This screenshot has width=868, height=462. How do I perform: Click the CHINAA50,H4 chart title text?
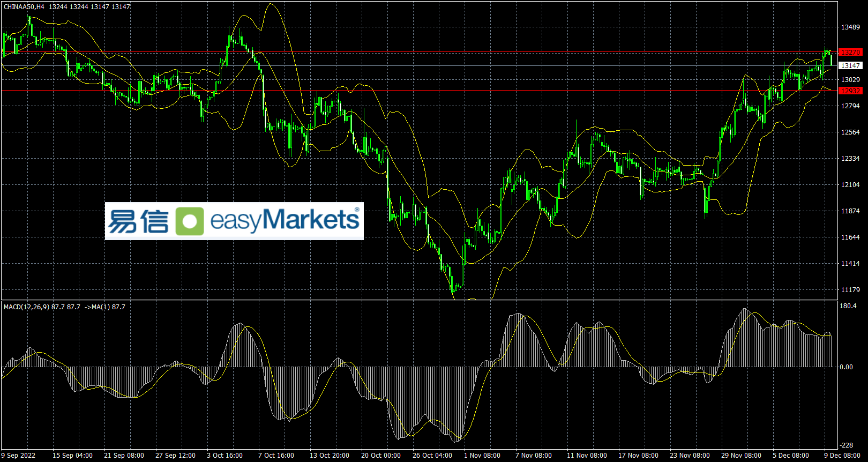(x=24, y=7)
